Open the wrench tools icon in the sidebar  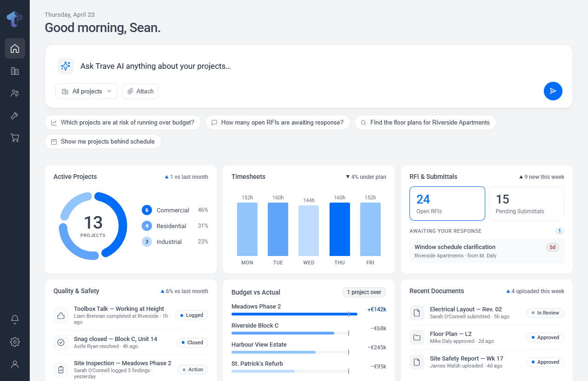[x=15, y=116]
